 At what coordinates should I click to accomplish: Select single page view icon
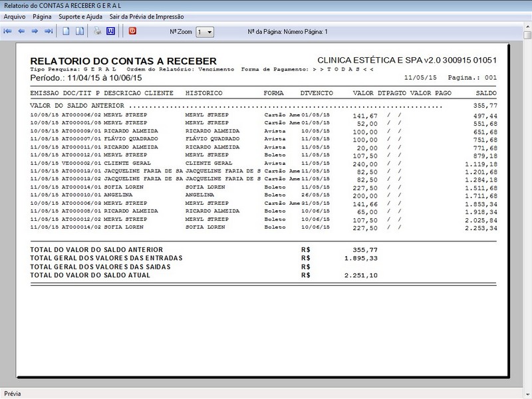pos(66,31)
